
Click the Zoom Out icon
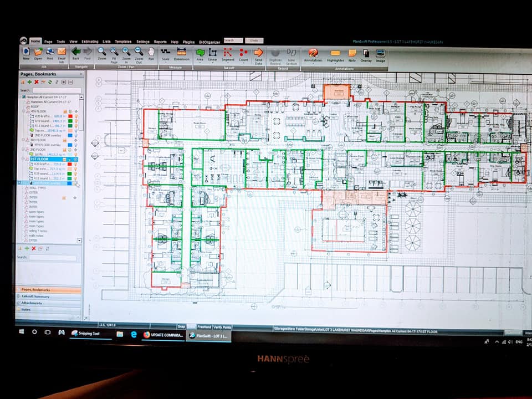coord(139,52)
